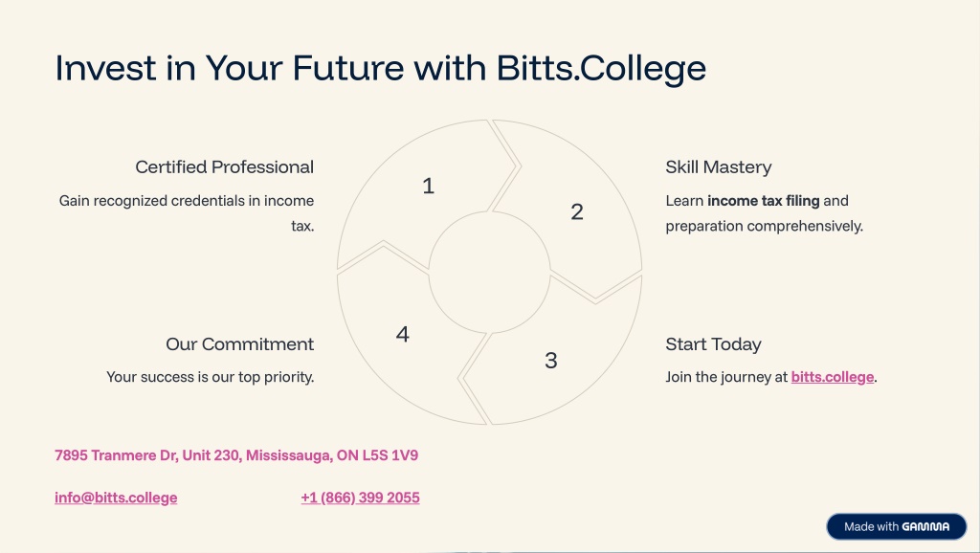
Task: Select the Our Commitment heading
Action: pyautogui.click(x=240, y=344)
